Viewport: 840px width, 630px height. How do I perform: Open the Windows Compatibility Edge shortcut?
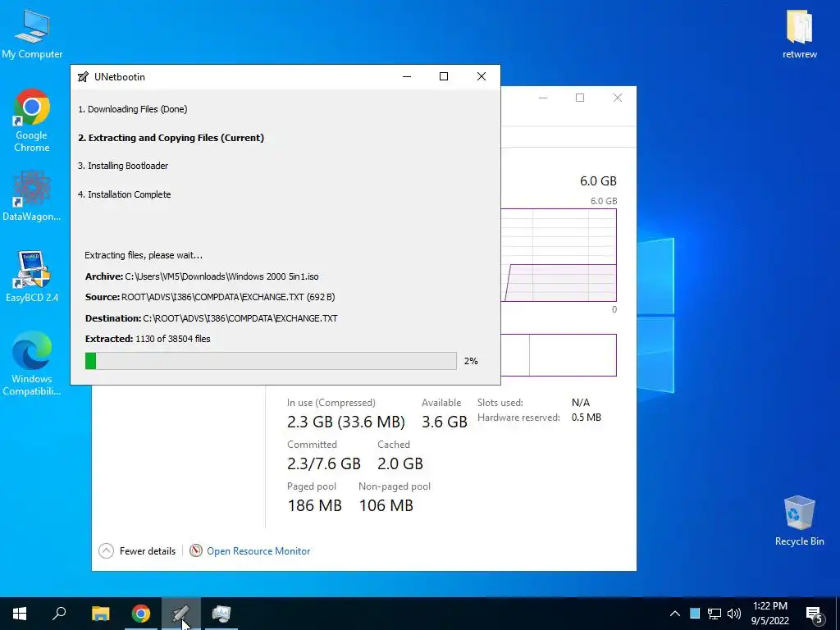[32, 363]
